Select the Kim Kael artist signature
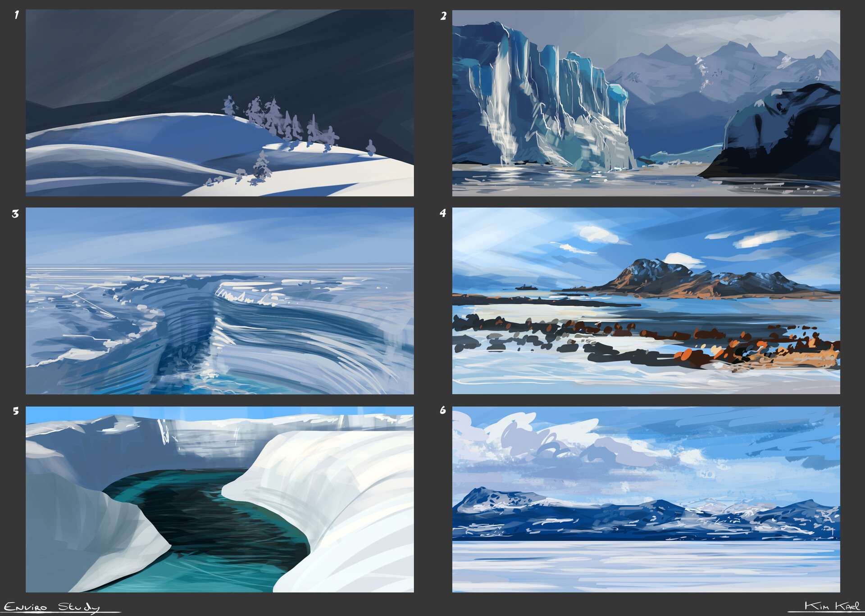This screenshot has width=865, height=616. (x=833, y=605)
